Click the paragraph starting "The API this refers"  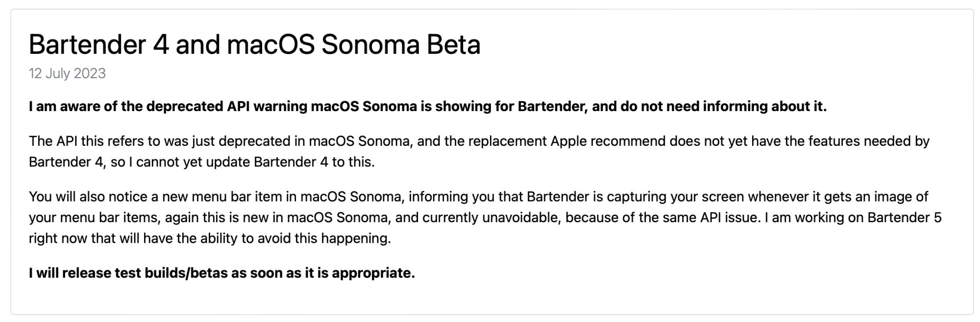(479, 151)
